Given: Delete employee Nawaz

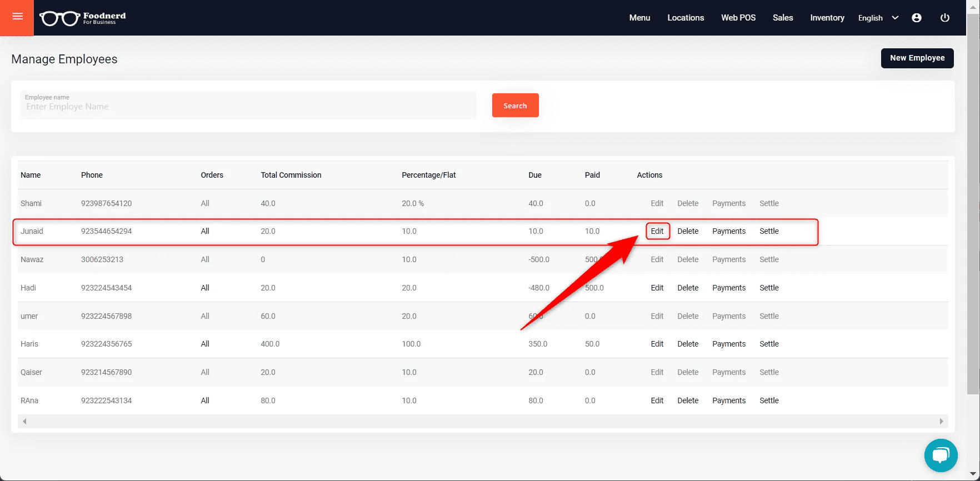Looking at the screenshot, I should (x=688, y=259).
